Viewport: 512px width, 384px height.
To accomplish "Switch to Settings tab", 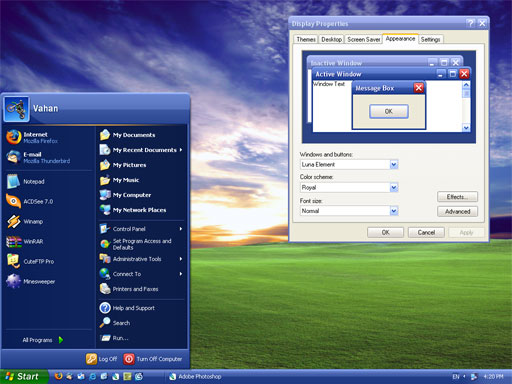I will click(430, 39).
